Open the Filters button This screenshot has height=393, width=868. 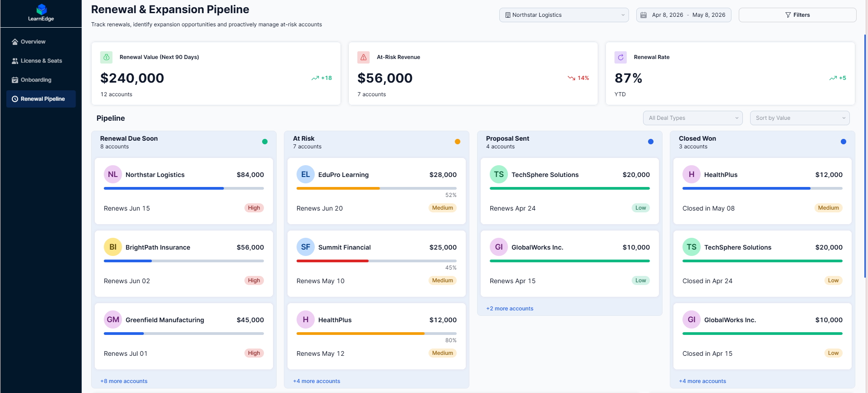[797, 15]
